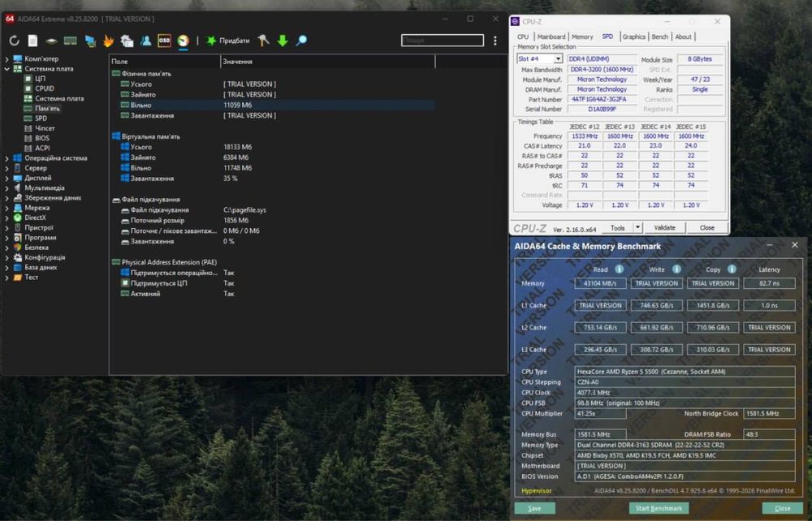This screenshot has width=812, height=521.
Task: Click the gauge benchmark toolbar icon
Action: click(x=183, y=41)
